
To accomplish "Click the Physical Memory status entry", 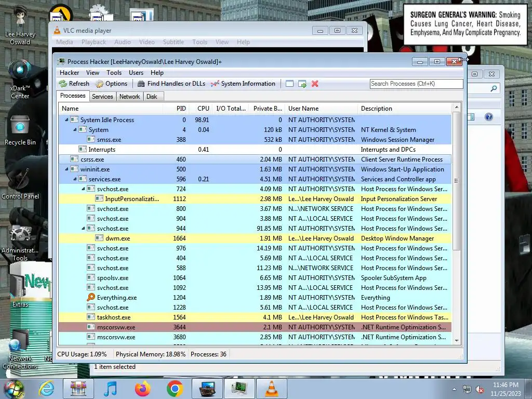I will click(150, 354).
